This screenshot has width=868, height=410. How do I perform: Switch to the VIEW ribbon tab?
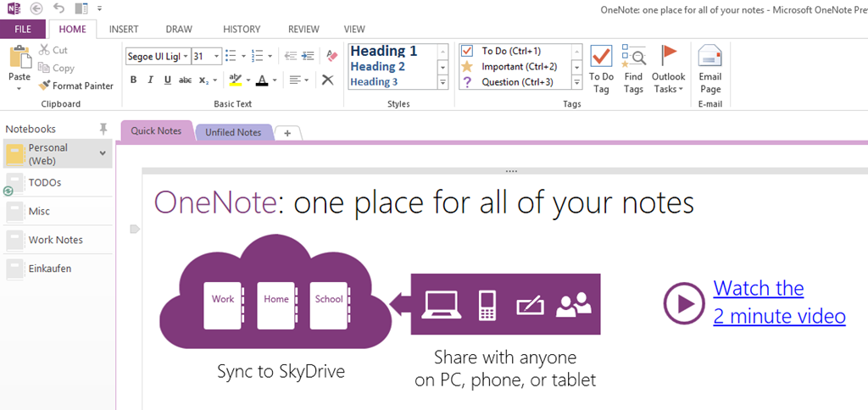[354, 30]
